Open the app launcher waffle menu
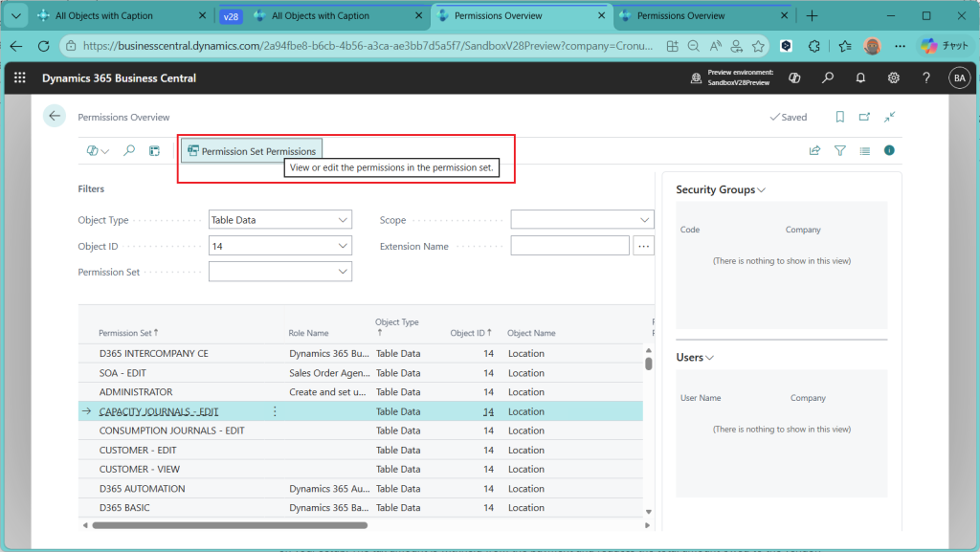The image size is (980, 552). point(20,78)
